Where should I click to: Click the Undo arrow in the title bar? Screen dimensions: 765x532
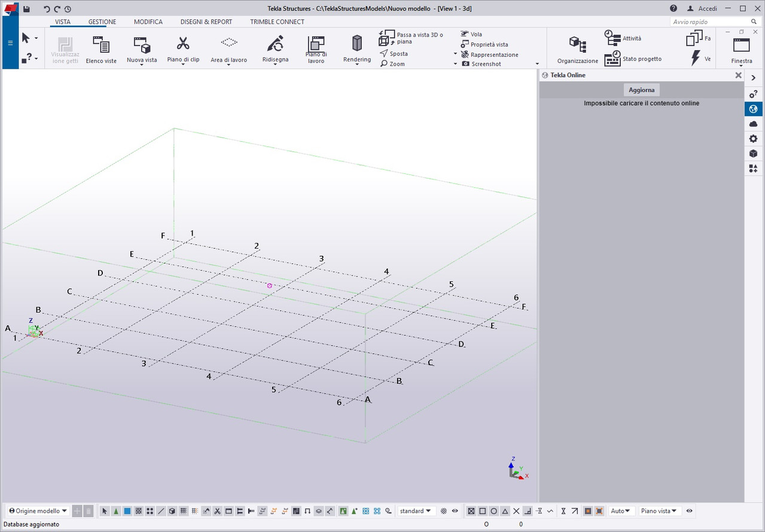pos(47,9)
